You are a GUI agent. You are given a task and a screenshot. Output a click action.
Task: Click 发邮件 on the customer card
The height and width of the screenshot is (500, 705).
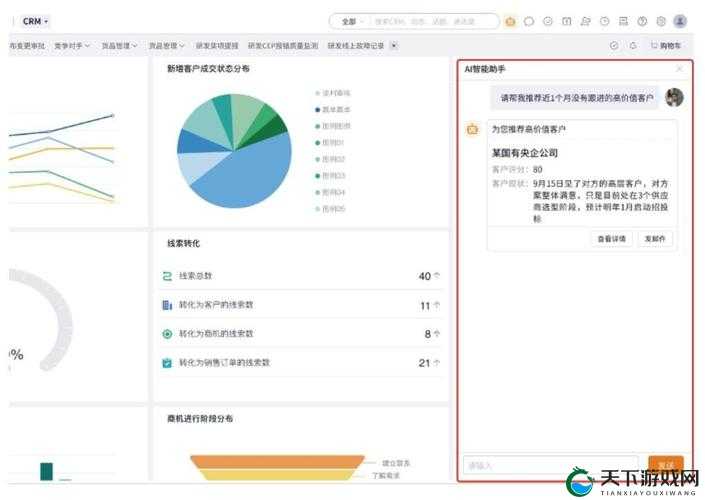click(x=655, y=239)
